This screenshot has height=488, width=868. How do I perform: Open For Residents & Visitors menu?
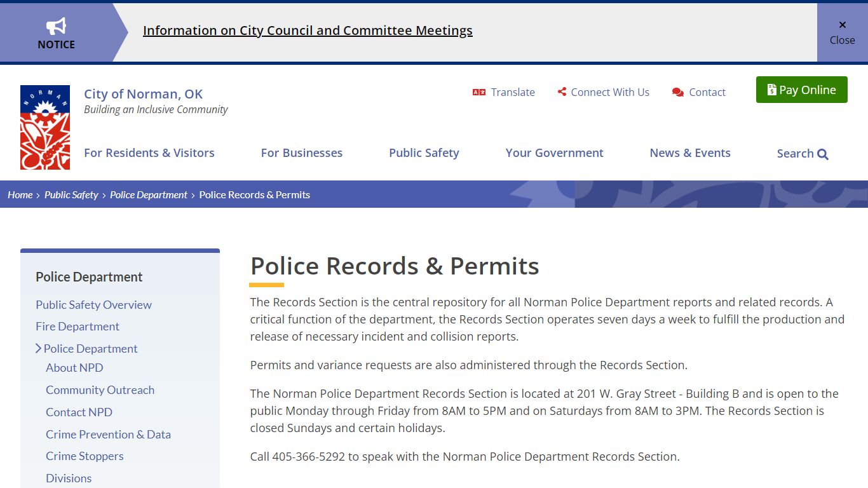click(149, 153)
